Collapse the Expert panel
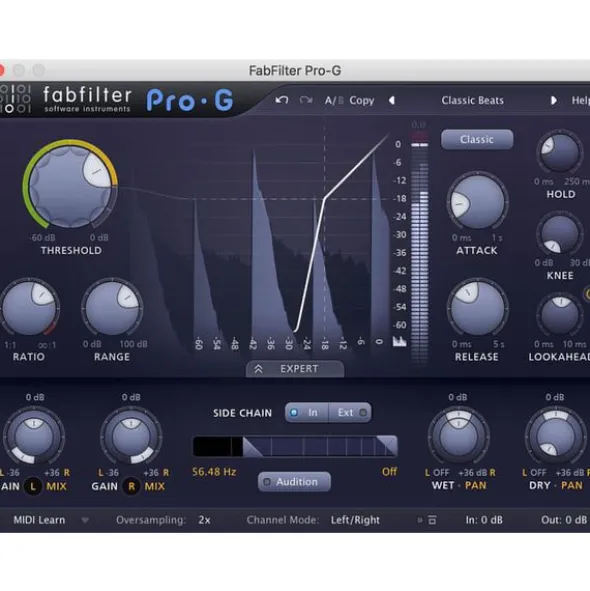This screenshot has width=590, height=591. point(295,369)
